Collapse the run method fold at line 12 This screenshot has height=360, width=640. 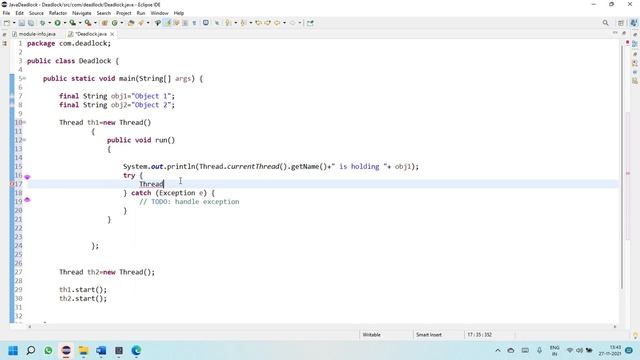(25, 140)
